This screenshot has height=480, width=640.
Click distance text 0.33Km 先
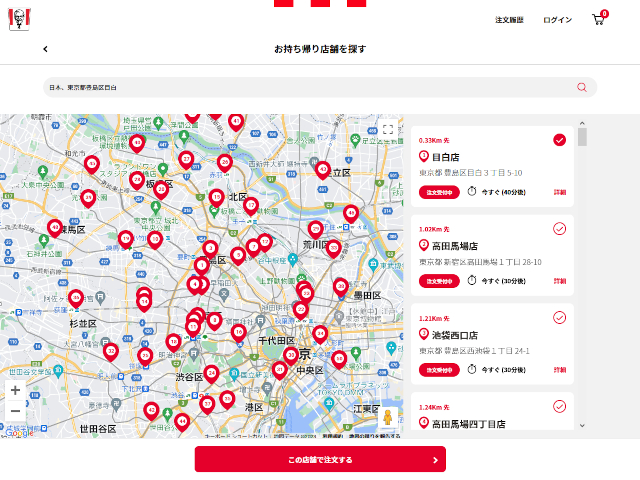tap(434, 140)
